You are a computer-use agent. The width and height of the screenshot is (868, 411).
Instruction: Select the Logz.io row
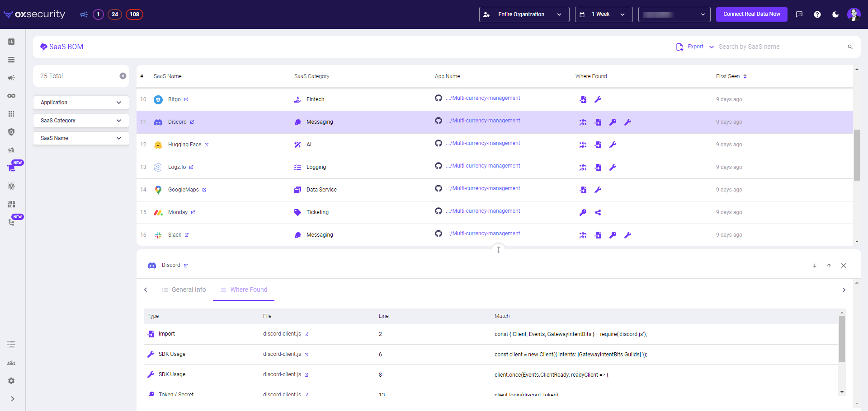tap(495, 167)
